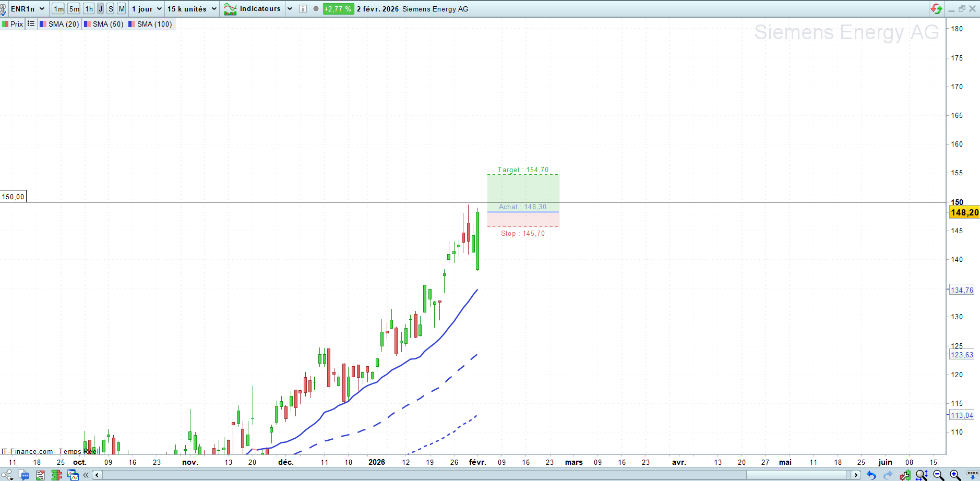Click the Indicateurs chart icon
Viewport: 980px width, 481px height.
(230, 9)
